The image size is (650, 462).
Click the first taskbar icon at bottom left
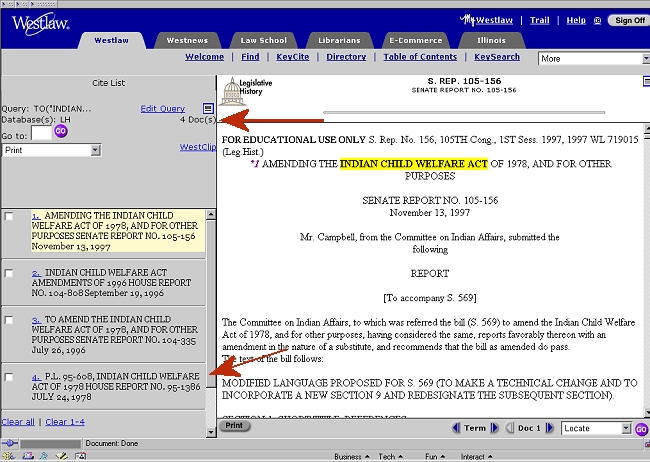[8, 456]
